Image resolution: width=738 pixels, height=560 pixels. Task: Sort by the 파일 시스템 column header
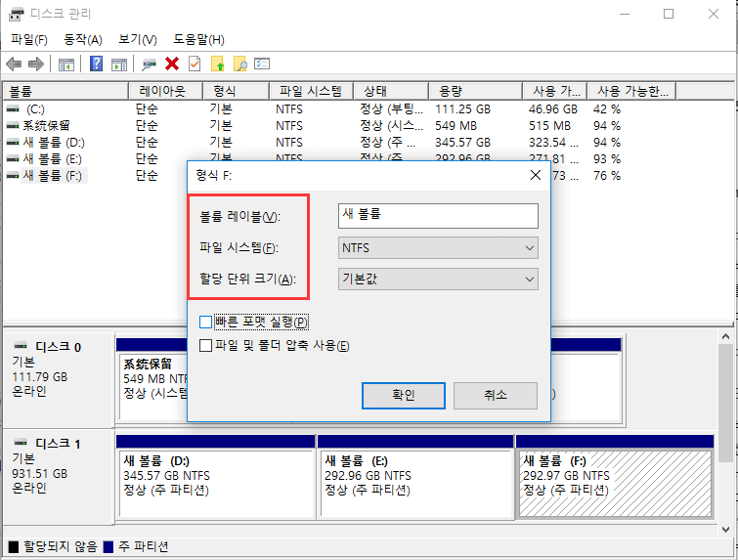311,91
